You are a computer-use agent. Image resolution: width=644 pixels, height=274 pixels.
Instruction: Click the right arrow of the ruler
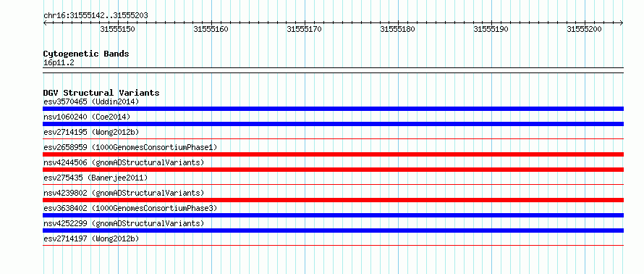pyautogui.click(x=622, y=22)
